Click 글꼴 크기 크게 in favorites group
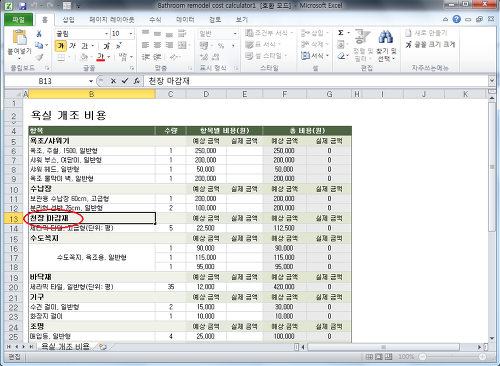The image size is (500, 366). point(430,44)
